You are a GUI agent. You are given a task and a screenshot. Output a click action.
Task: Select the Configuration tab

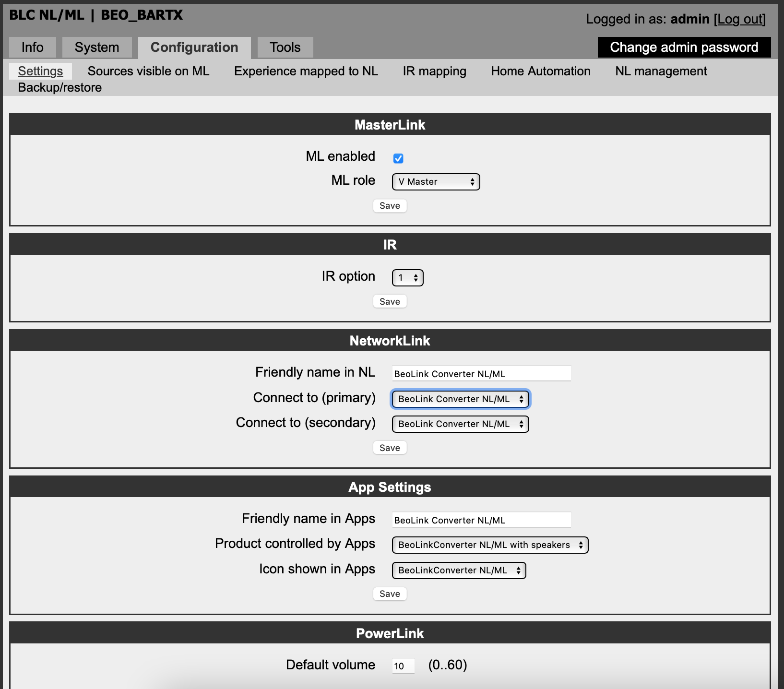(194, 48)
